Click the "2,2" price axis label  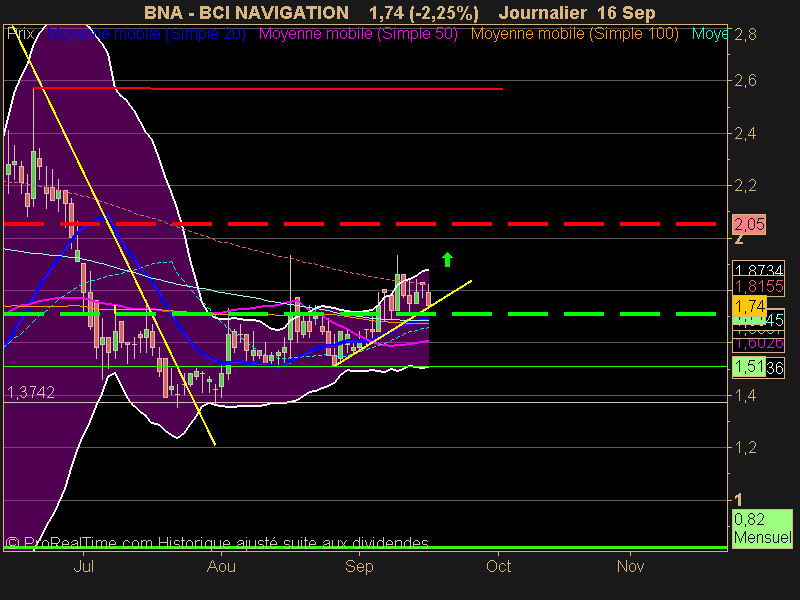point(745,186)
